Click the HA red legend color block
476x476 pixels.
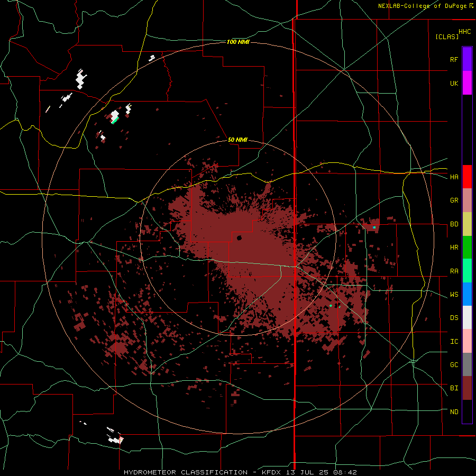(x=467, y=177)
